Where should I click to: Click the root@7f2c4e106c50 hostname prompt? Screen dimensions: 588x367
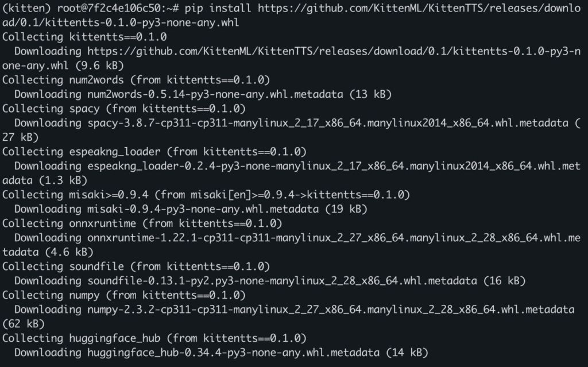click(x=110, y=8)
